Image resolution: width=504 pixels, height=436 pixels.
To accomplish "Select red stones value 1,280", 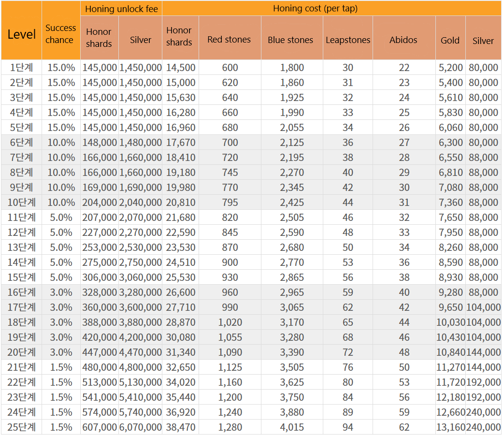I will (x=230, y=427).
